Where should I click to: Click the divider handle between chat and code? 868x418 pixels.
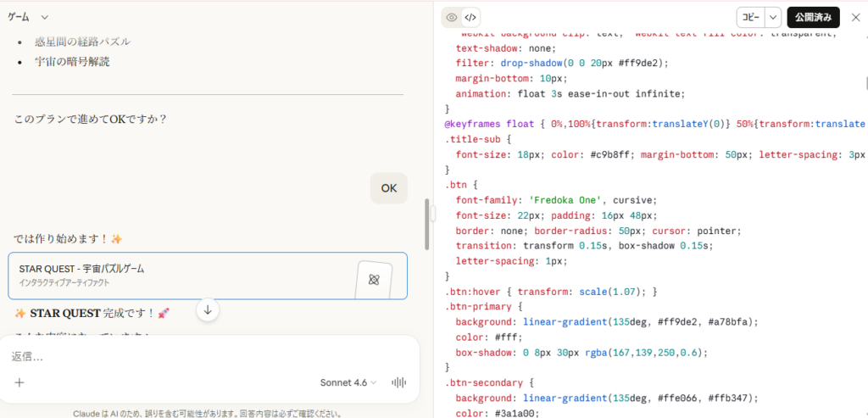(x=432, y=214)
